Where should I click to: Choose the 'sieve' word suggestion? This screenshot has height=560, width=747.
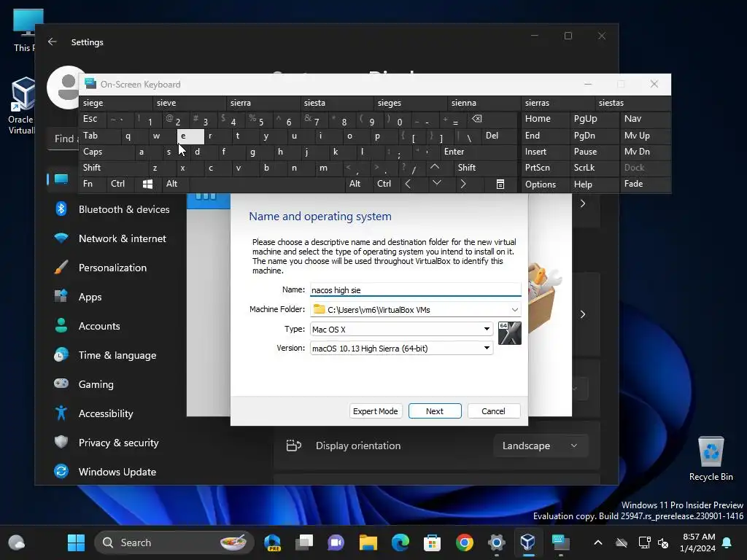click(189, 103)
